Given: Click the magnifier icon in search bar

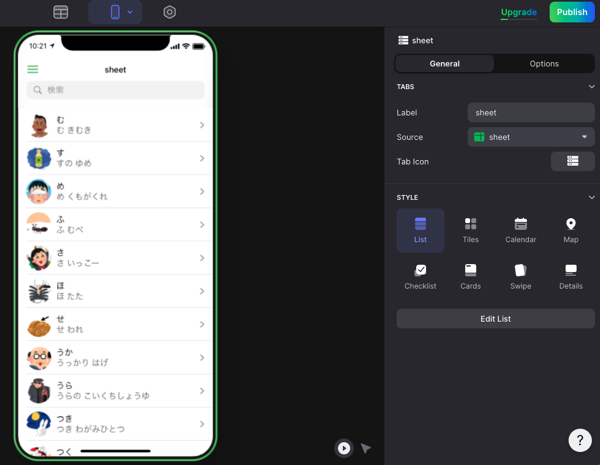Looking at the screenshot, I should coord(38,90).
